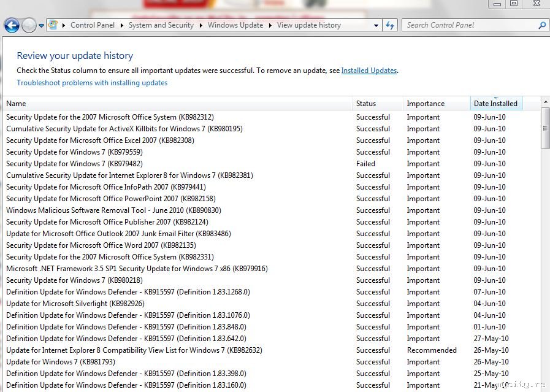
Task: Click the Failed status cell
Action: coord(365,164)
